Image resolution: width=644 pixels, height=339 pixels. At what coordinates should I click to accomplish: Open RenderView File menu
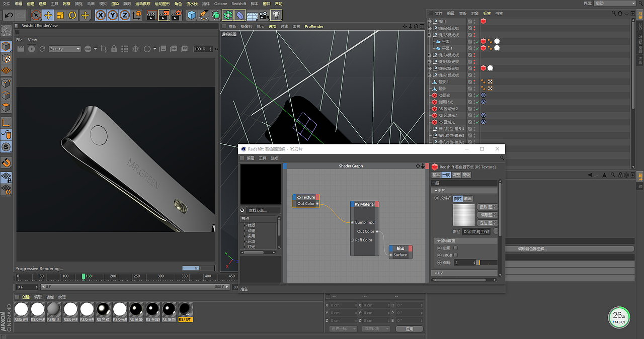19,40
